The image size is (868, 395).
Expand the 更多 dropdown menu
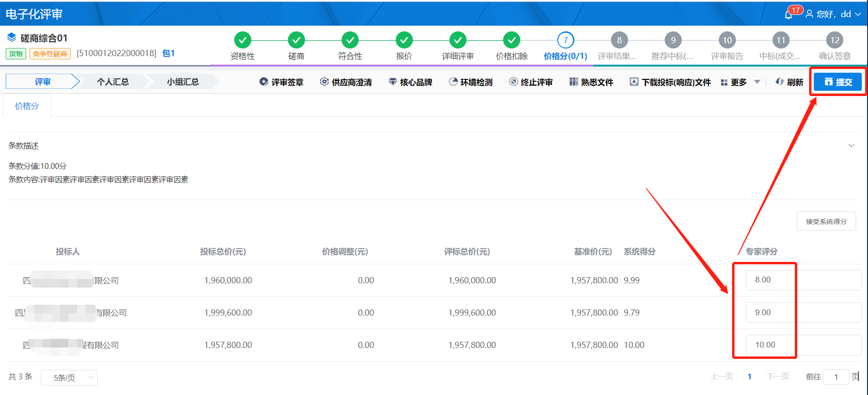point(740,82)
